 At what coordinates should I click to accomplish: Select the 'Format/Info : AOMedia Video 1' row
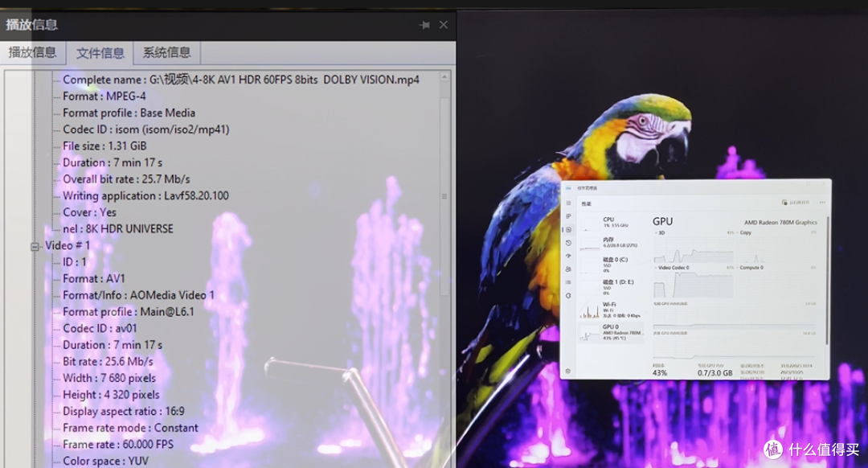pos(138,295)
